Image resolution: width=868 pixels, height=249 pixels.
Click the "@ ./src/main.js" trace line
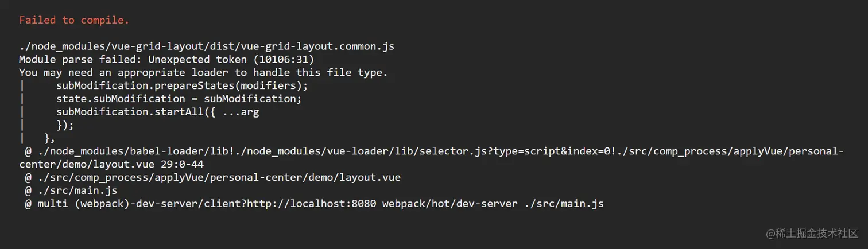pos(71,191)
